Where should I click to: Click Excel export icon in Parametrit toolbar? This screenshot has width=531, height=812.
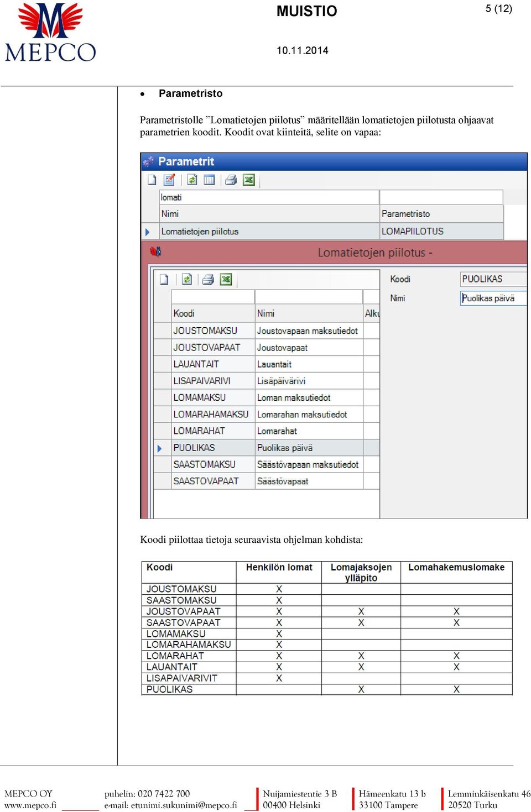(249, 180)
